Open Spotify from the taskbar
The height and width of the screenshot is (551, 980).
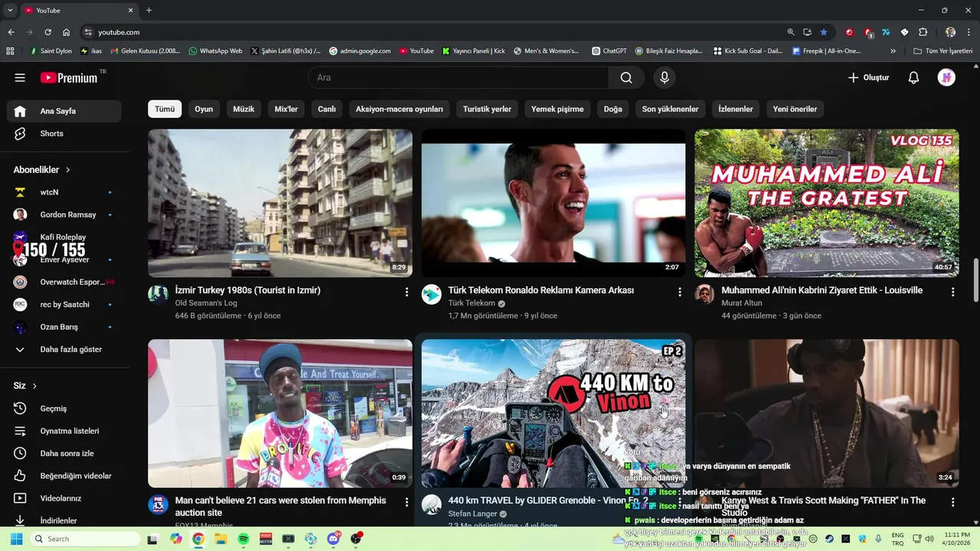coord(243,539)
